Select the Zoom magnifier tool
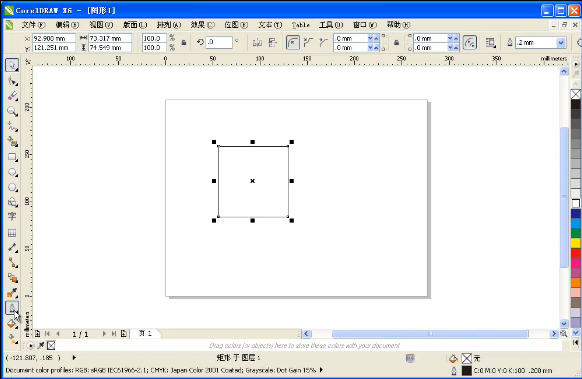The image size is (582, 379). coord(12,111)
